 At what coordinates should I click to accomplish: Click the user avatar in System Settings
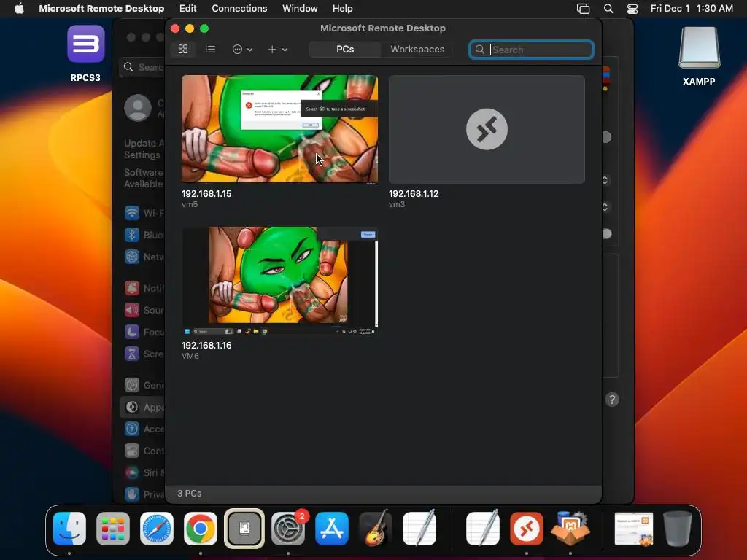pyautogui.click(x=138, y=108)
